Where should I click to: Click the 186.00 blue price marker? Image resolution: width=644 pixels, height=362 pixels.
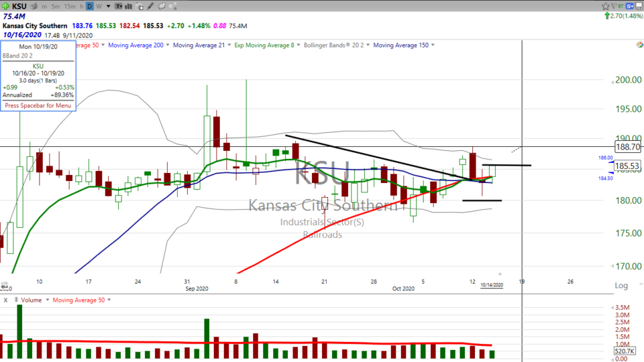click(x=605, y=158)
